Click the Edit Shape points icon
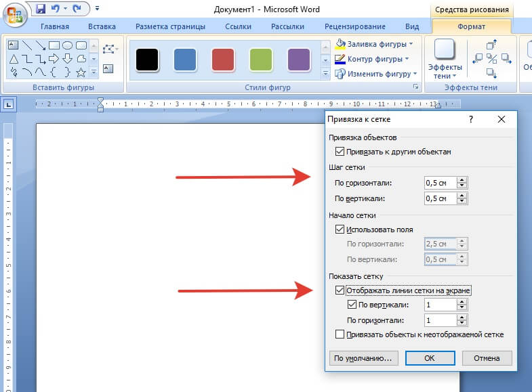Viewport: 532px width, 392px height. tap(110, 49)
